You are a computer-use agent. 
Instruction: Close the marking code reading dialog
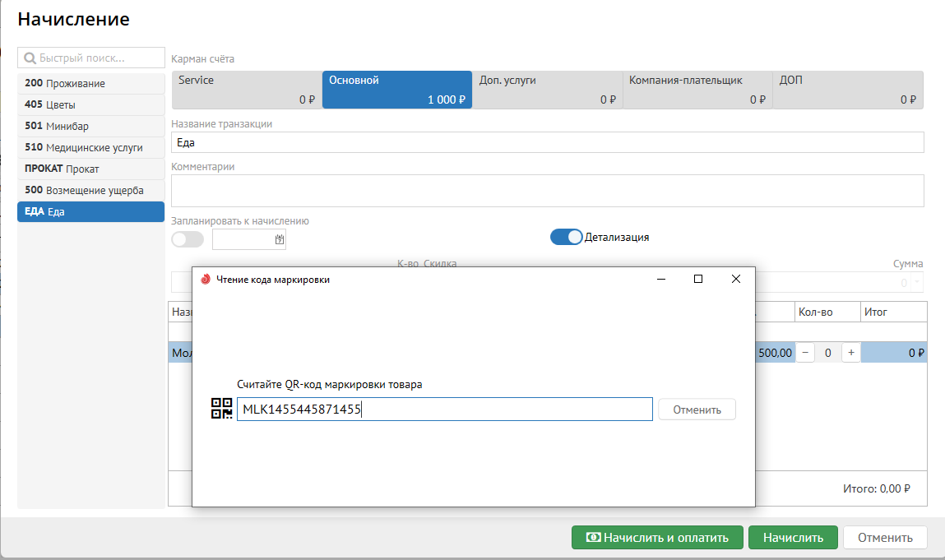[x=736, y=280]
